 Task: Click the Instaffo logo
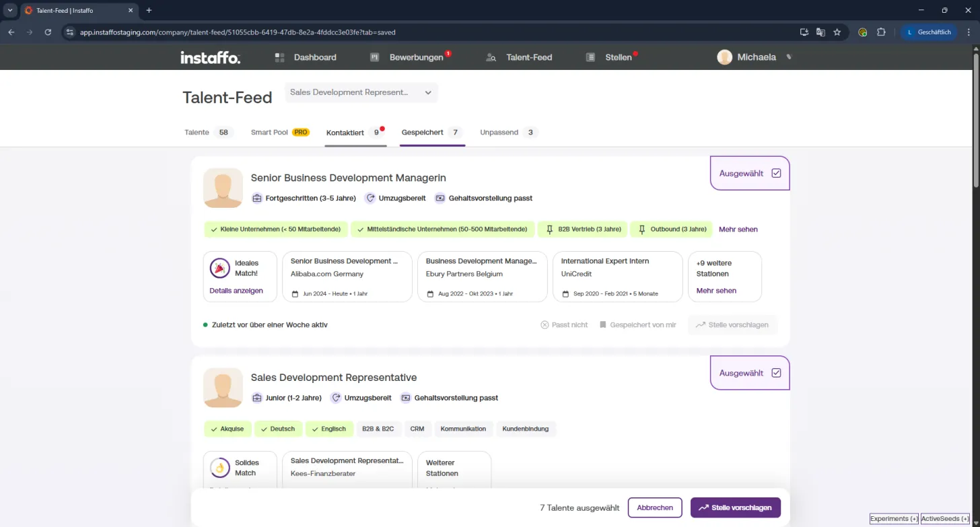pos(210,58)
